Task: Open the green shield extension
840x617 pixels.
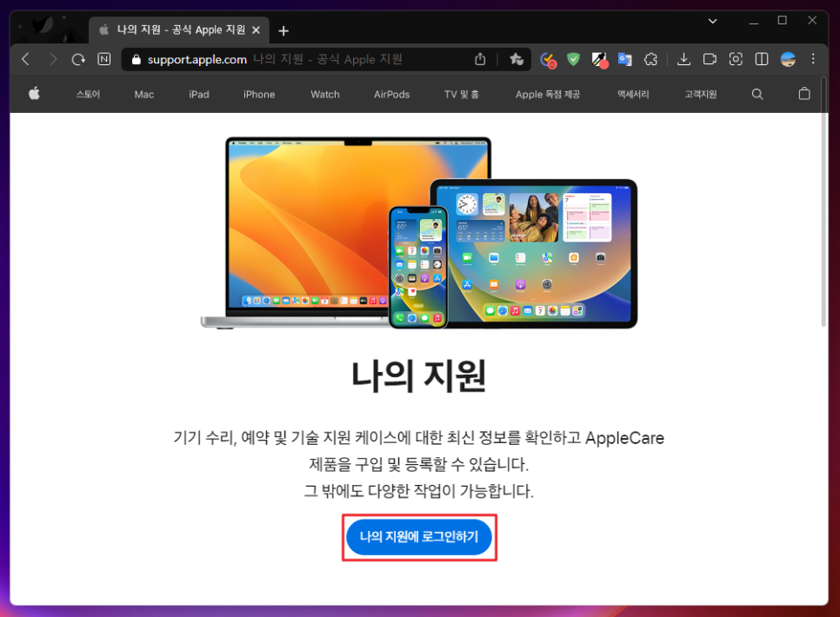Action: click(x=573, y=59)
